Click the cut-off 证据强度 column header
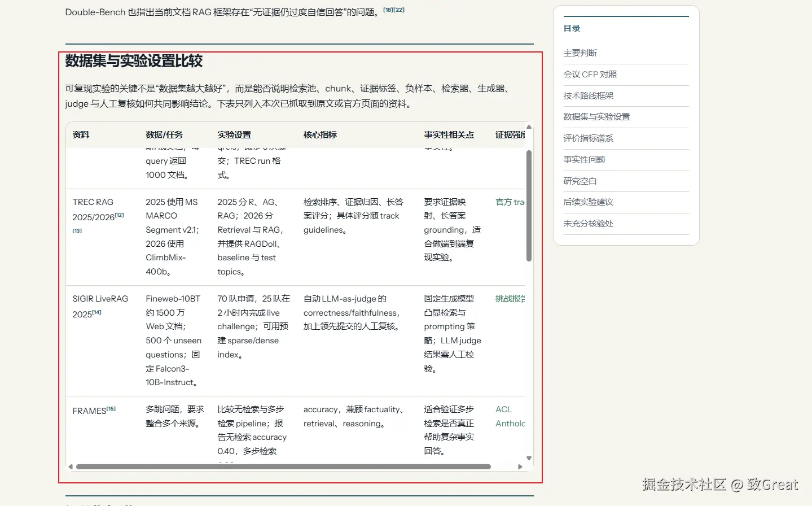The height and width of the screenshot is (506, 812). click(x=510, y=135)
